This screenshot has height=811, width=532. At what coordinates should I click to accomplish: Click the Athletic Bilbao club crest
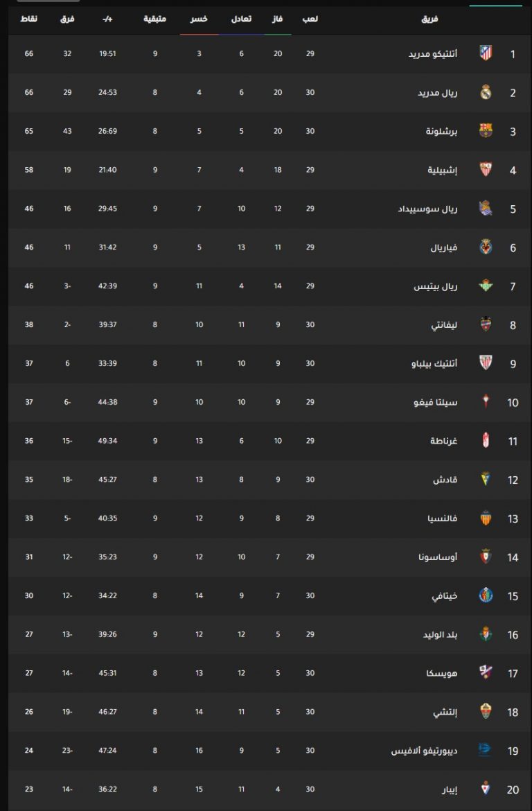pyautogui.click(x=486, y=363)
